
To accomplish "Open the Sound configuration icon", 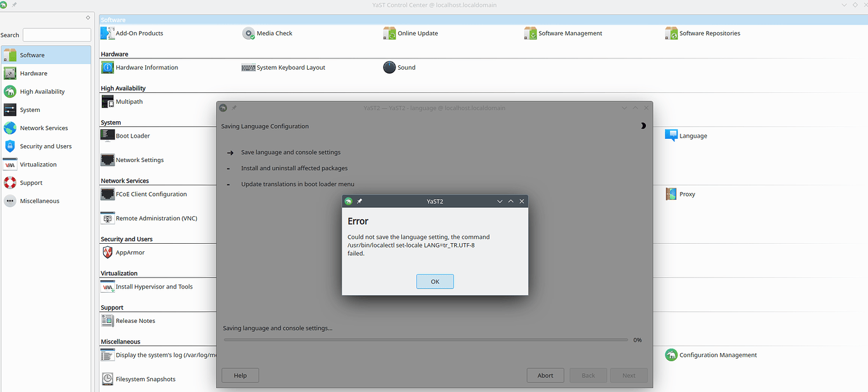I will tap(389, 67).
